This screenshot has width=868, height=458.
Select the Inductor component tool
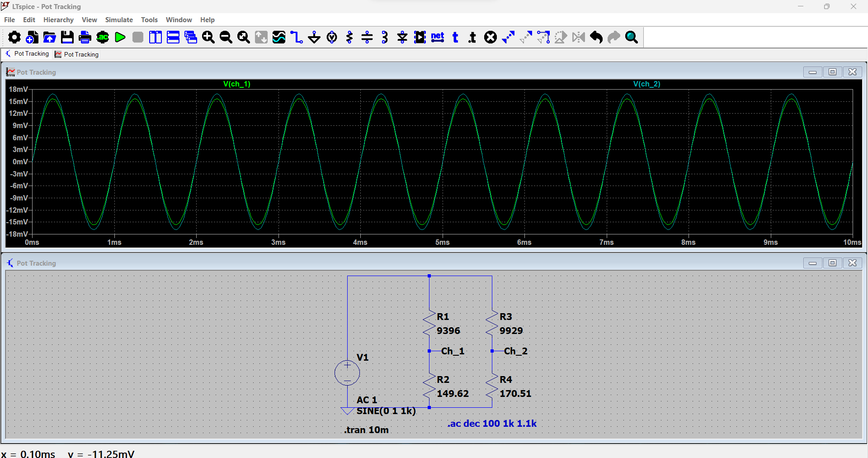385,37
